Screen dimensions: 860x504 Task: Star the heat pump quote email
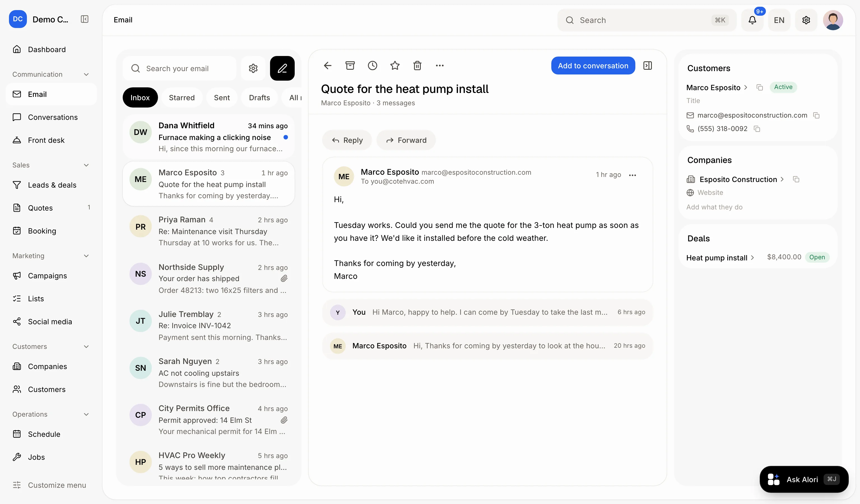pyautogui.click(x=395, y=66)
